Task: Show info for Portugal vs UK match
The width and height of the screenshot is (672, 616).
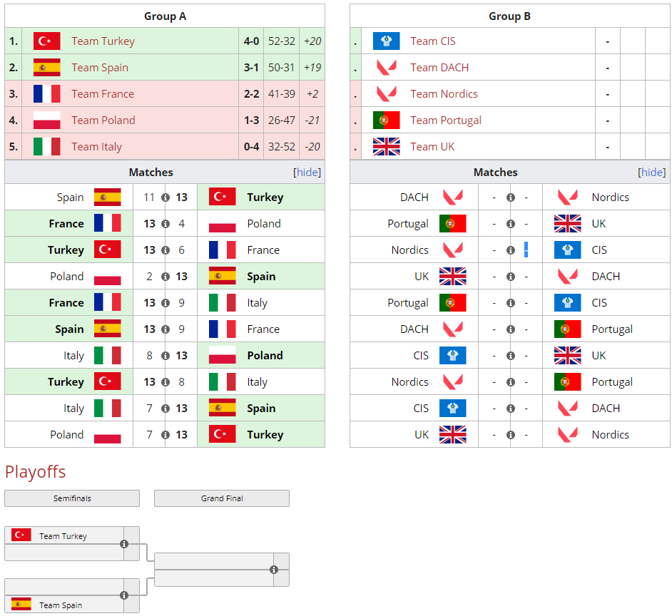Action: click(x=510, y=224)
